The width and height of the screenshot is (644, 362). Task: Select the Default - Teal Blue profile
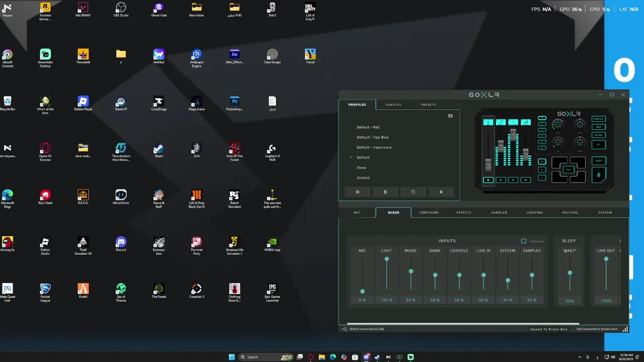[373, 137]
